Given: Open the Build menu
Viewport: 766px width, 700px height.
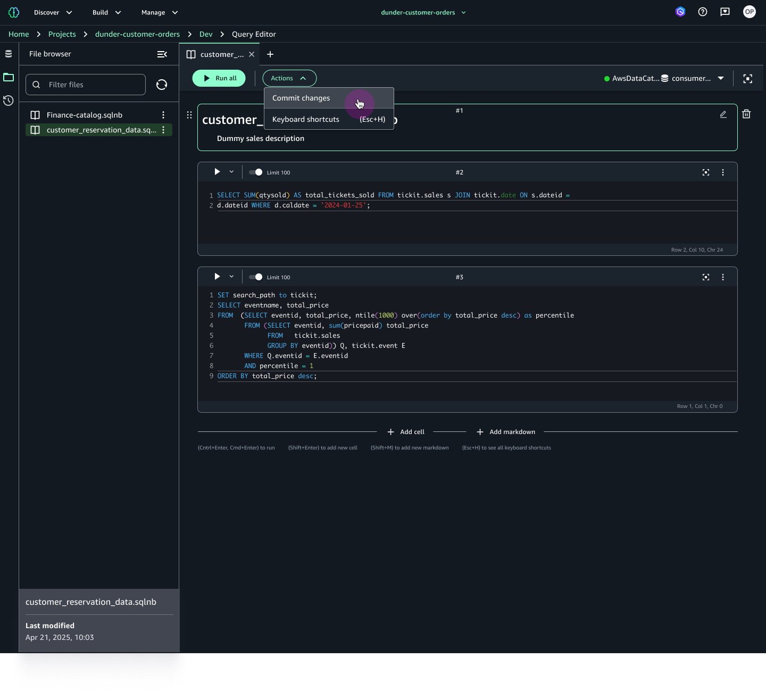Looking at the screenshot, I should (x=105, y=12).
